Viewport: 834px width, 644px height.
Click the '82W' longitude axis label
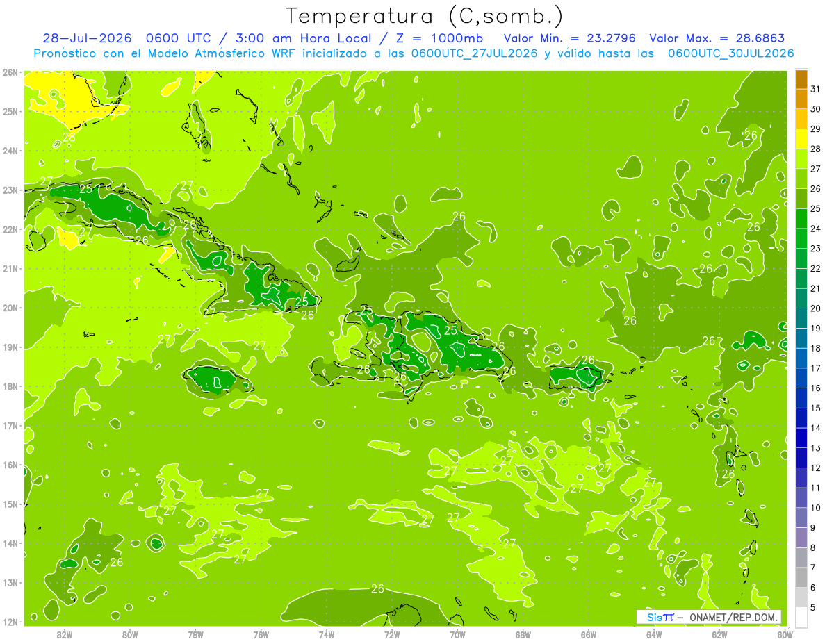[65, 634]
